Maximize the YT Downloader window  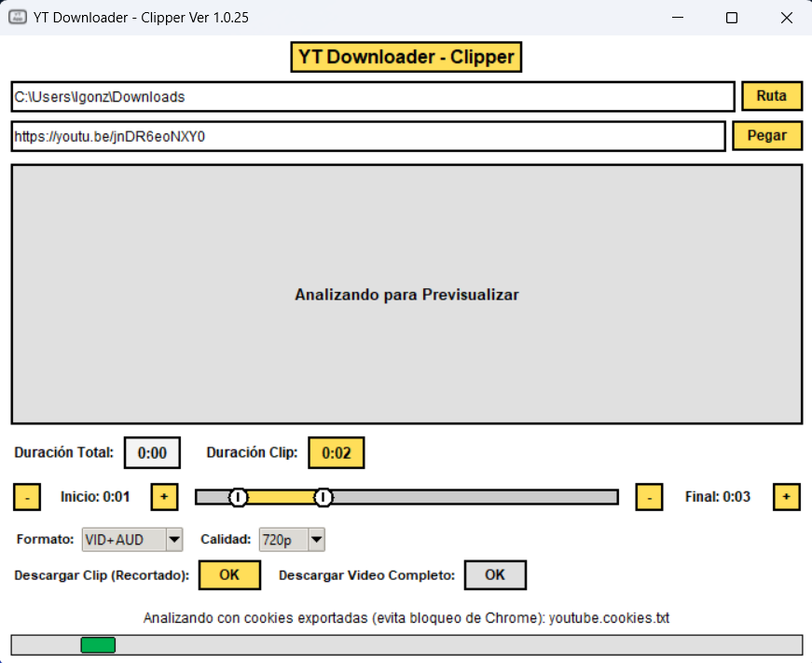pyautogui.click(x=732, y=18)
